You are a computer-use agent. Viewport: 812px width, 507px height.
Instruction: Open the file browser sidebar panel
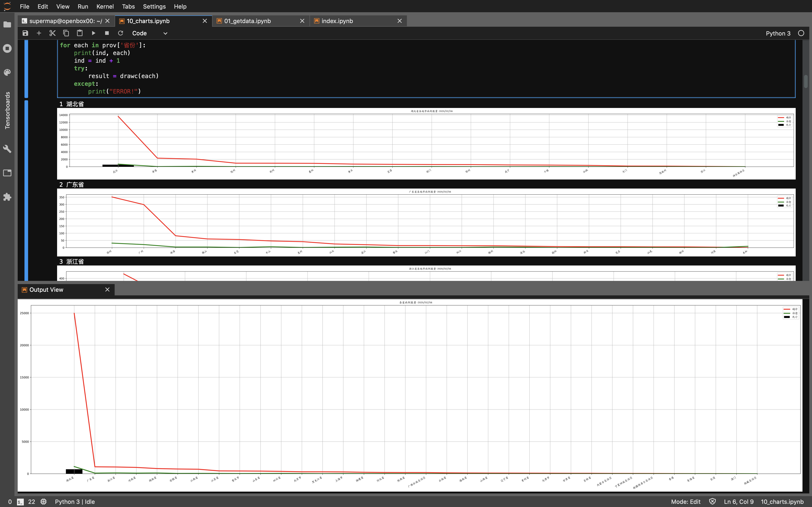(x=7, y=24)
